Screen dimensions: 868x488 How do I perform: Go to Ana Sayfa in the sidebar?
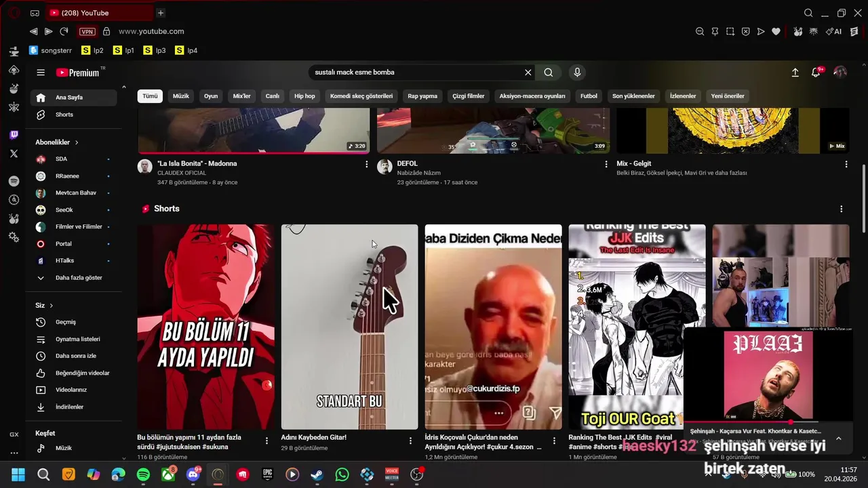coord(73,98)
